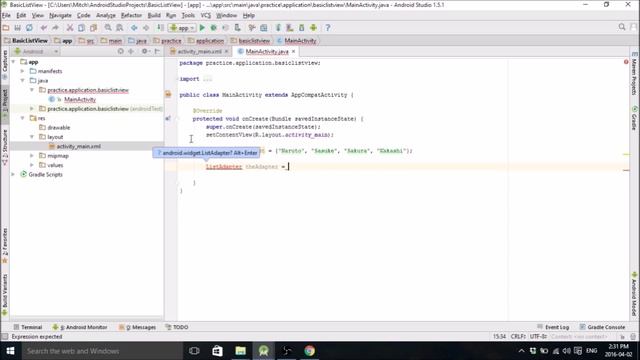Click the Save All toolbar icon
The image size is (640, 360).
[x=17, y=28]
